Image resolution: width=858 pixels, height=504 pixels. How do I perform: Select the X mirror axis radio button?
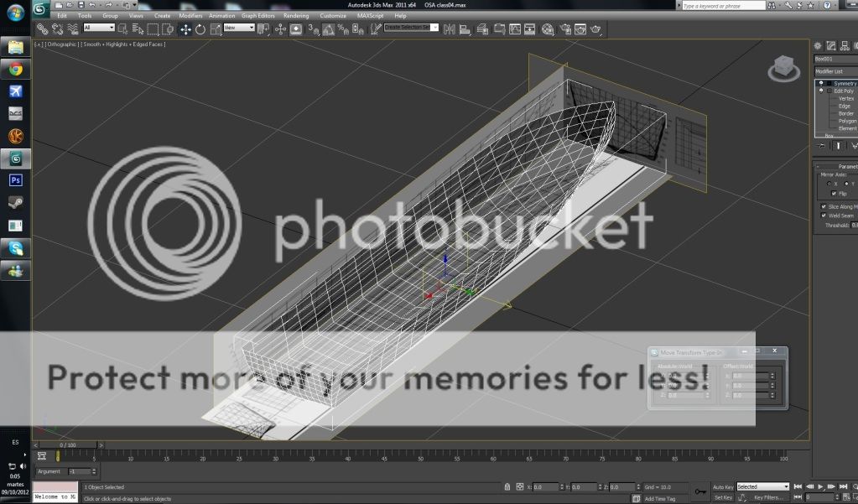pyautogui.click(x=829, y=184)
